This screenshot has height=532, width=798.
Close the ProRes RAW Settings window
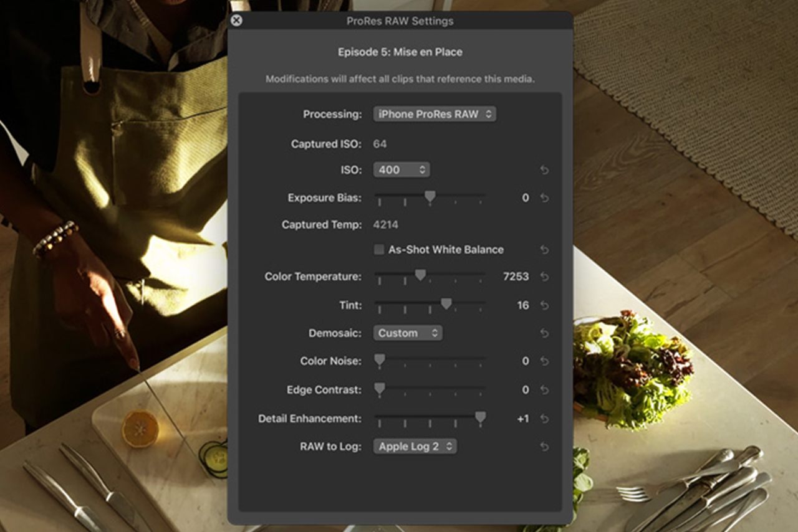pos(236,21)
